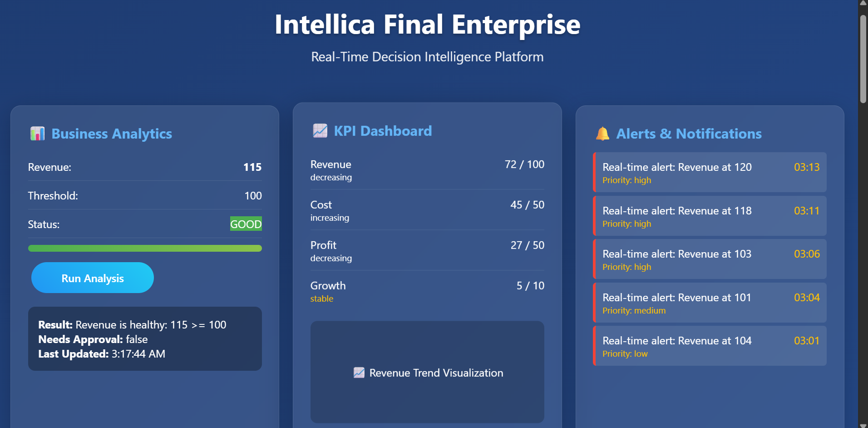Click the 03:13 alert timestamp
868x428 pixels.
point(807,167)
